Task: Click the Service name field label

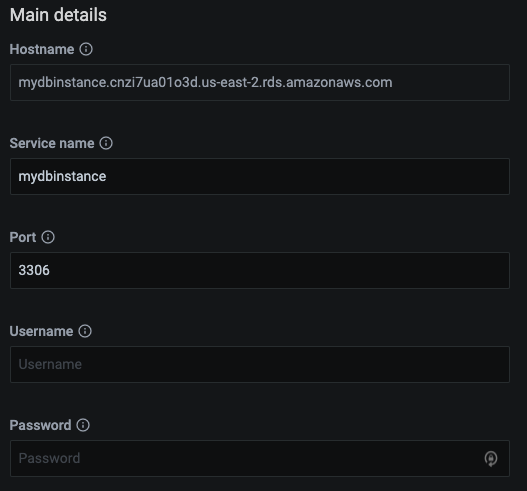Action: coord(52,144)
